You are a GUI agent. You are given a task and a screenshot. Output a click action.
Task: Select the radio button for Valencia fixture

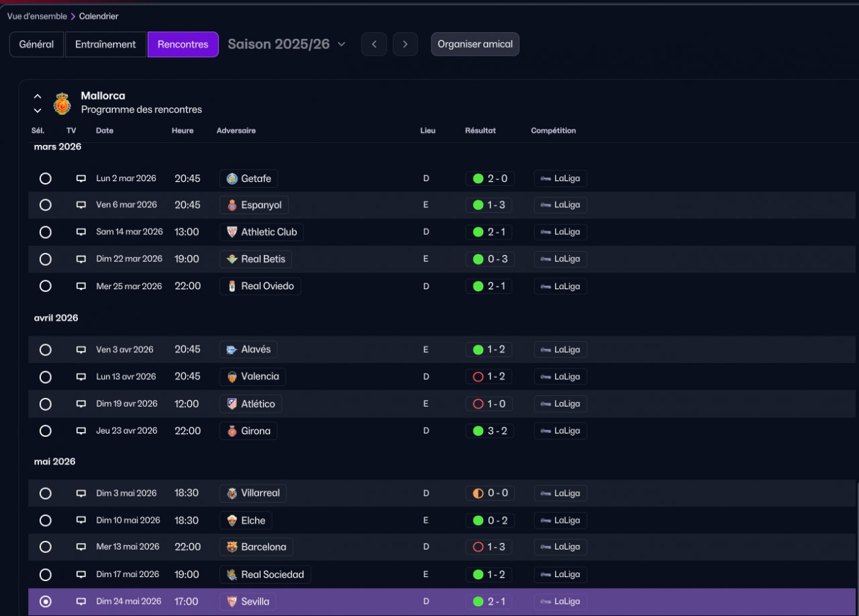point(45,377)
